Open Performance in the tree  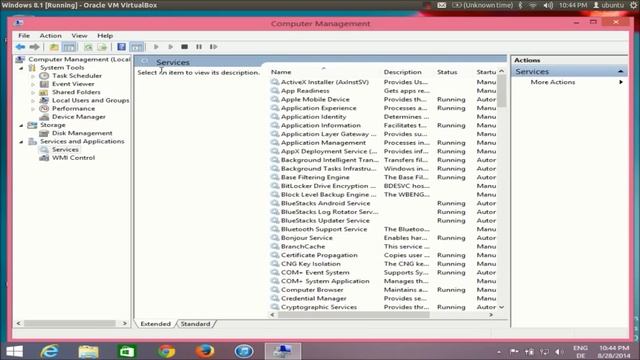click(73, 108)
